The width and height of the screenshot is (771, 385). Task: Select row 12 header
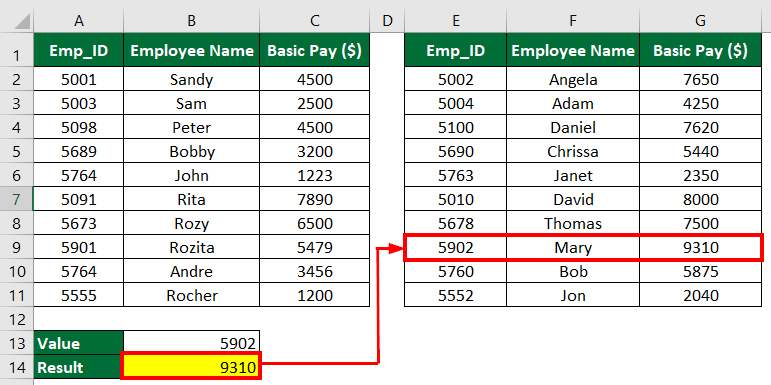(x=16, y=320)
